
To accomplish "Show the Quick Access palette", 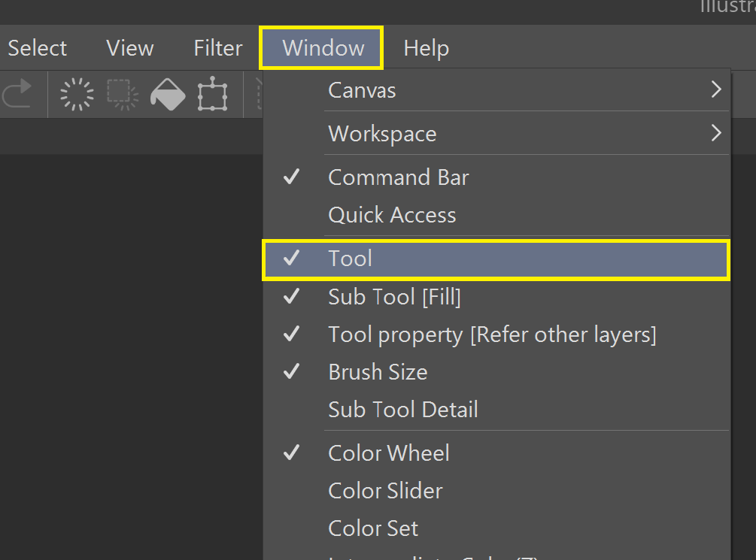I will point(392,215).
